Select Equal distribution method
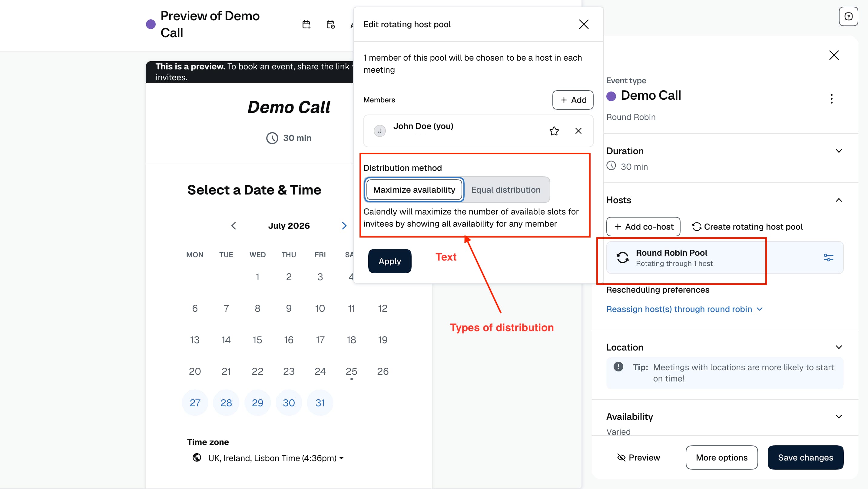Screen dimensions: 868x489 (505, 190)
